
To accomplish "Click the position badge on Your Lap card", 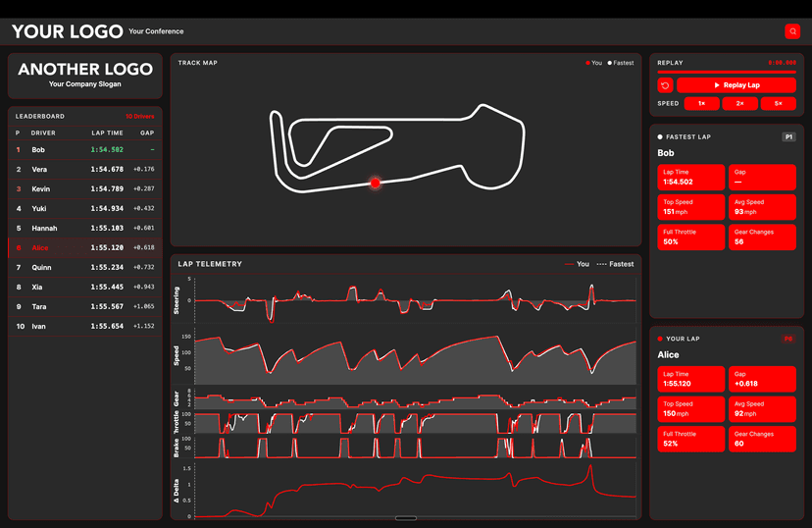I will (x=787, y=339).
